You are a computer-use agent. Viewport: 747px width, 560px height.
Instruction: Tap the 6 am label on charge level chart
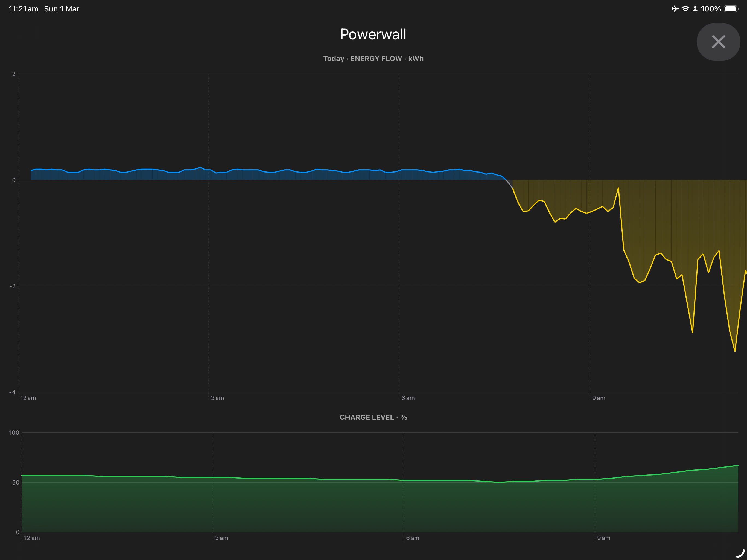(x=412, y=538)
